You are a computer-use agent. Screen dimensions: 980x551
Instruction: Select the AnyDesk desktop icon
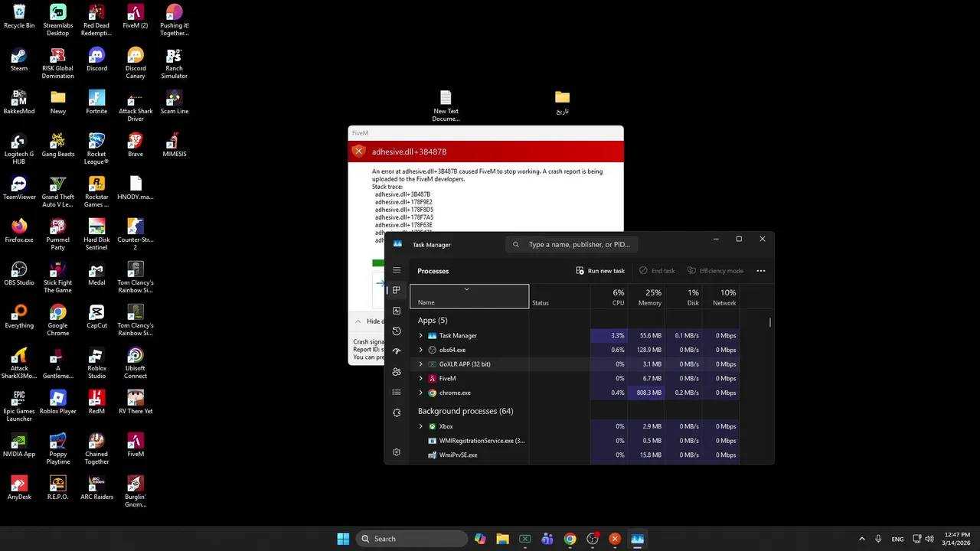[x=19, y=488]
